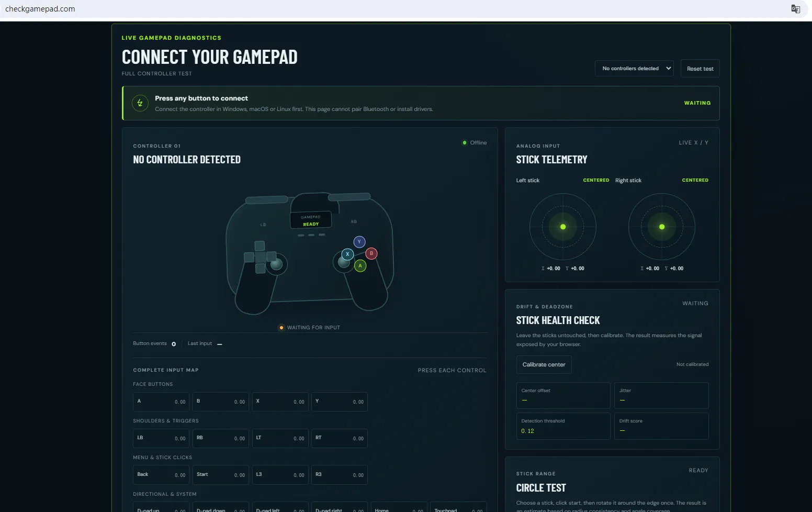The width and height of the screenshot is (812, 512).
Task: Click the red B button on gamepad diagram
Action: pyautogui.click(x=371, y=253)
